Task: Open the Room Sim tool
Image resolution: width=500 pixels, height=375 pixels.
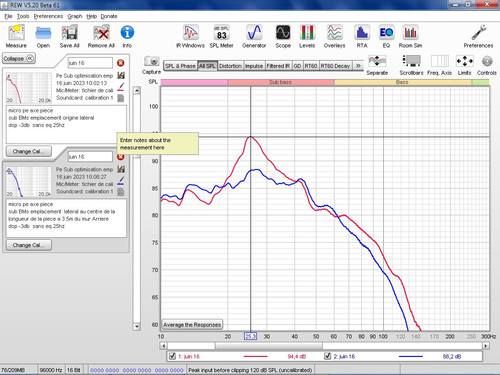Action: [410, 33]
